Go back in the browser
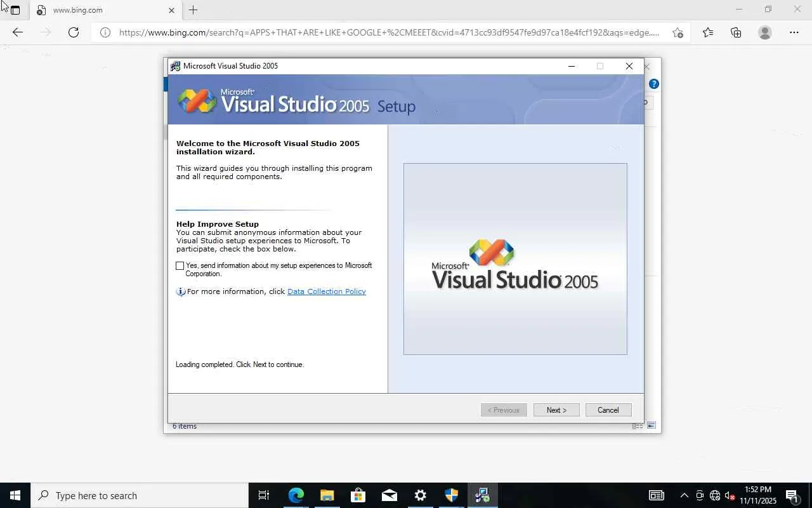The height and width of the screenshot is (508, 812). click(x=18, y=32)
